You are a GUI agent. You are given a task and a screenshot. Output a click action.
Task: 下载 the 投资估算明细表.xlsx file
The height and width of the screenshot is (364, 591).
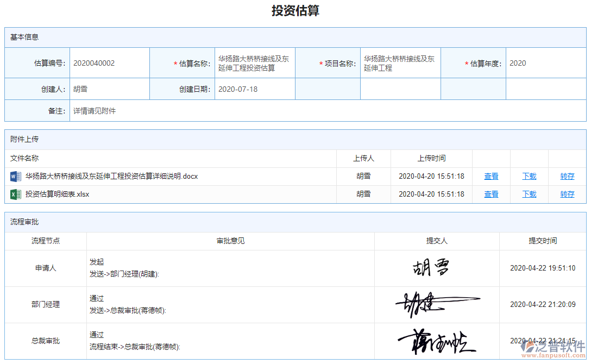pyautogui.click(x=529, y=194)
